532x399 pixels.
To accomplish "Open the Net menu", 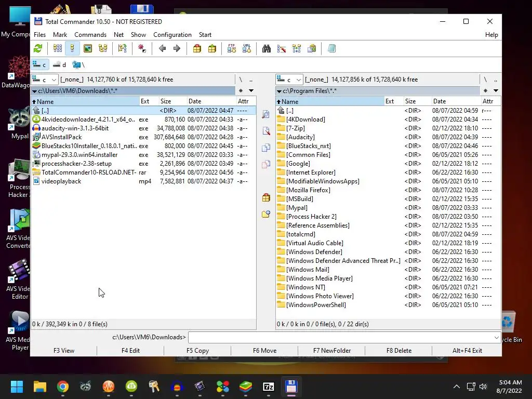I will click(119, 35).
